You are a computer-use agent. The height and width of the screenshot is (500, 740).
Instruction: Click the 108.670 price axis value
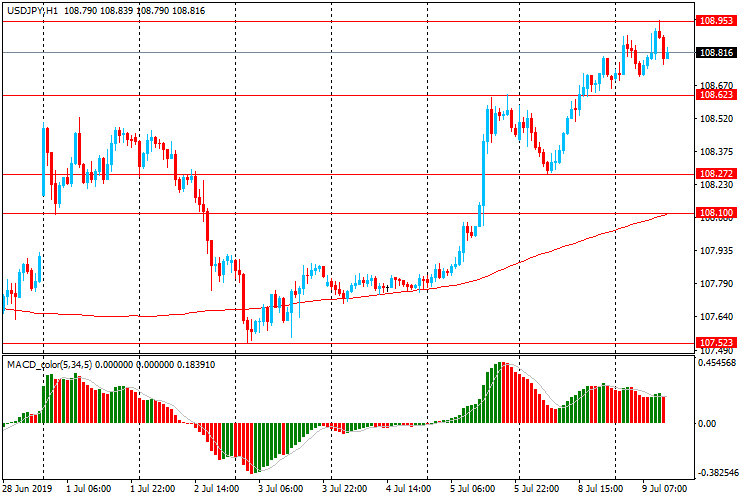pos(716,85)
